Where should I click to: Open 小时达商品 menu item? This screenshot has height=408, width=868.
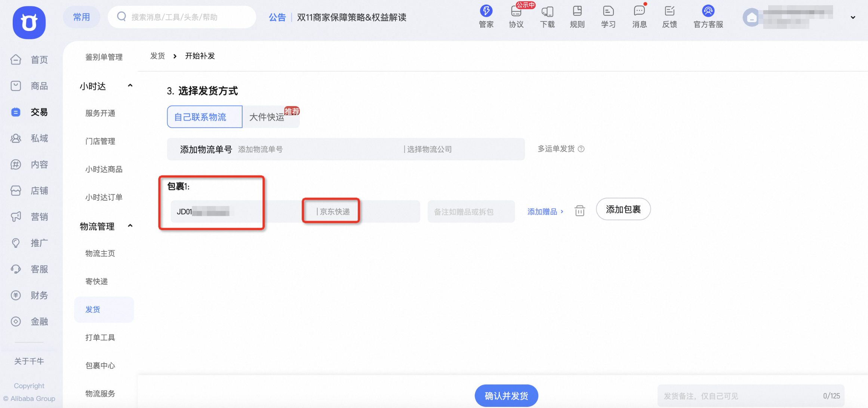104,169
